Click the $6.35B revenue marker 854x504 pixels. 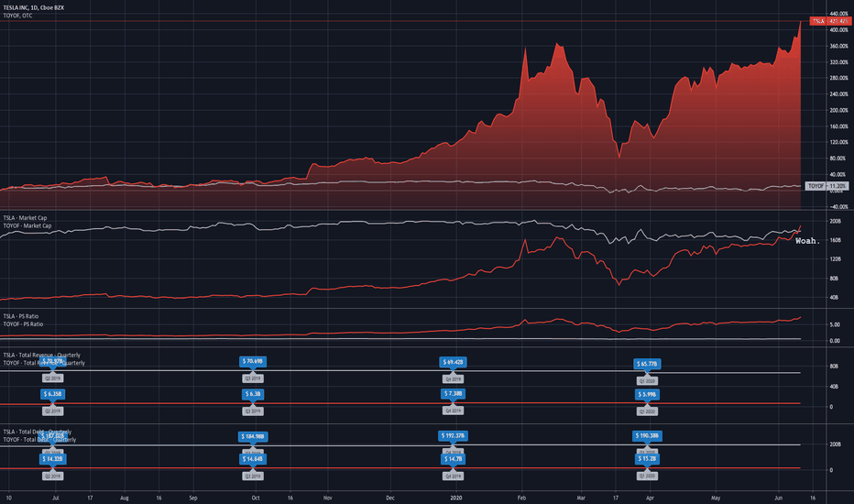tap(53, 393)
